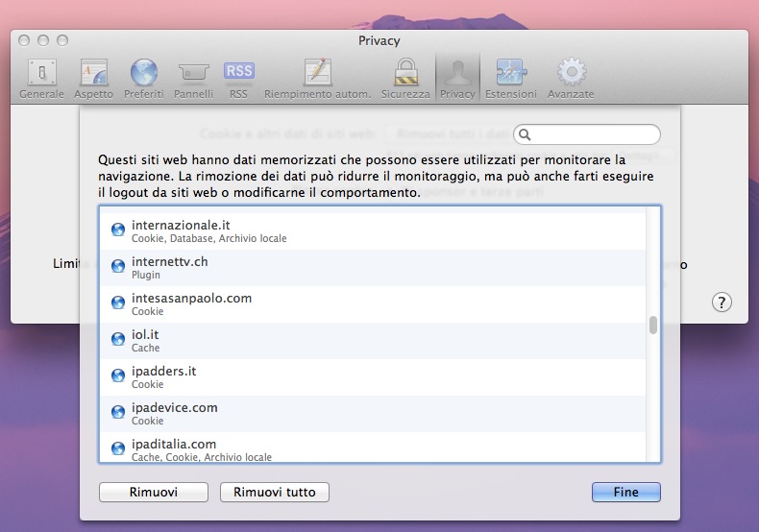Image resolution: width=759 pixels, height=532 pixels.
Task: Select the Privacy pane icon
Action: 457,80
